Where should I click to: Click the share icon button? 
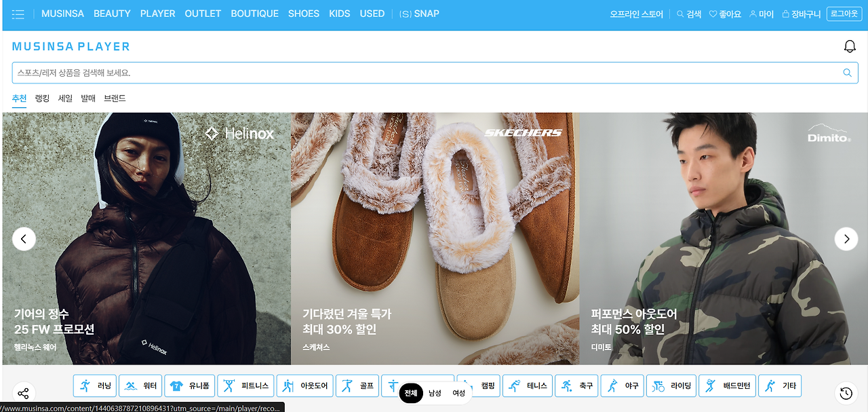coord(23,394)
